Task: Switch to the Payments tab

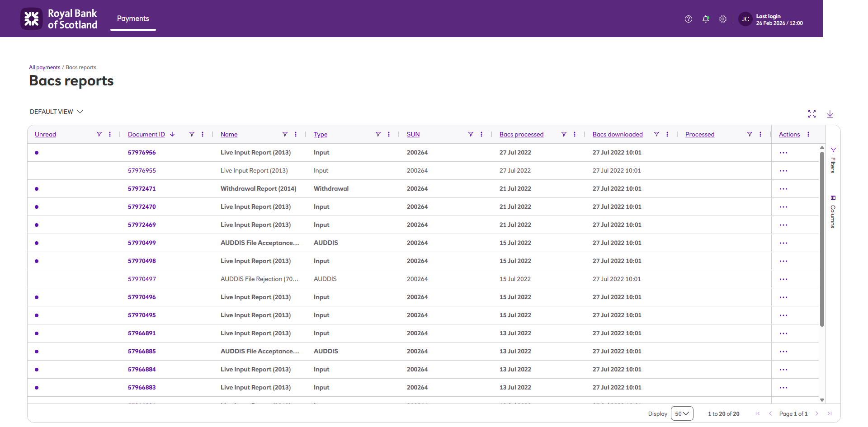Action: point(133,19)
